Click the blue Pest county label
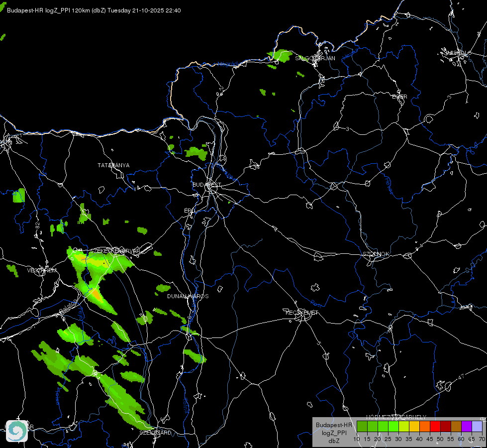This screenshot has width=487, height=448. pos(317,303)
